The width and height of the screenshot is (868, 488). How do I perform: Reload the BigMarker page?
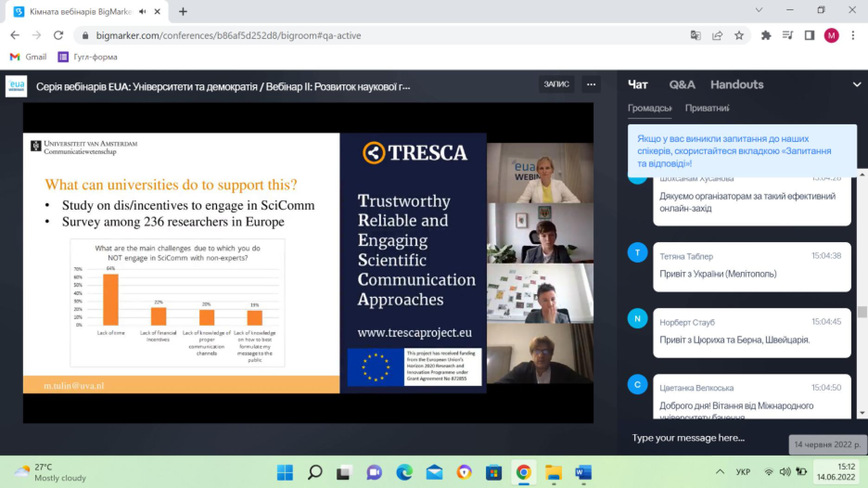58,35
